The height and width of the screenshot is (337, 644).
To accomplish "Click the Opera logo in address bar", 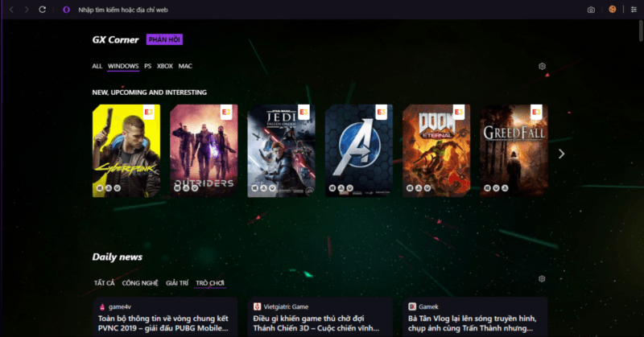I will [66, 10].
